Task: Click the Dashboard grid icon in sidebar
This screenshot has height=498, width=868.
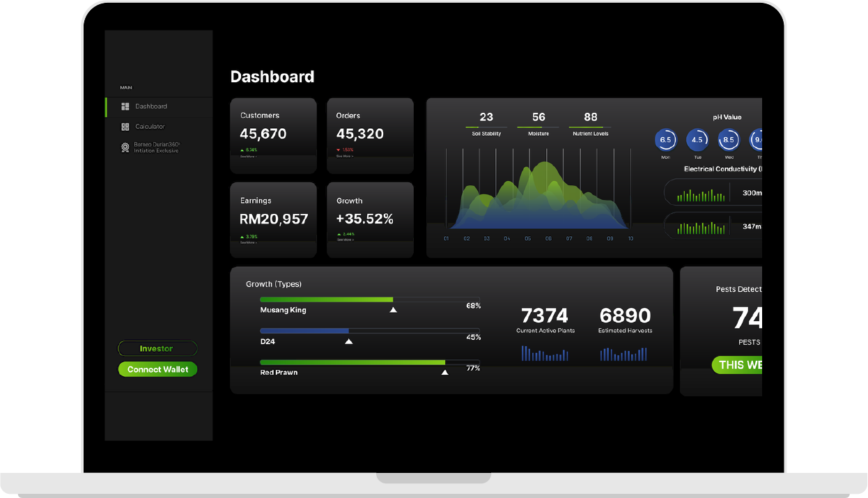Action: pos(125,107)
